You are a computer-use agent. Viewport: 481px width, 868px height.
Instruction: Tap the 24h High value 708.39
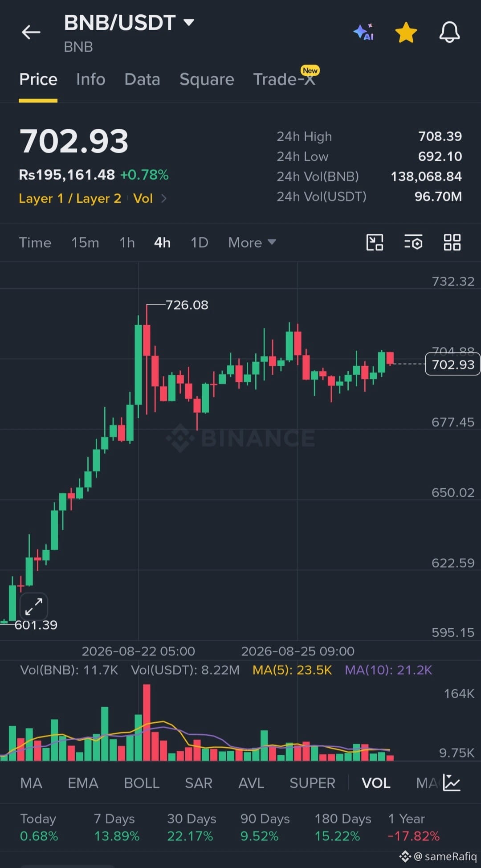click(440, 136)
